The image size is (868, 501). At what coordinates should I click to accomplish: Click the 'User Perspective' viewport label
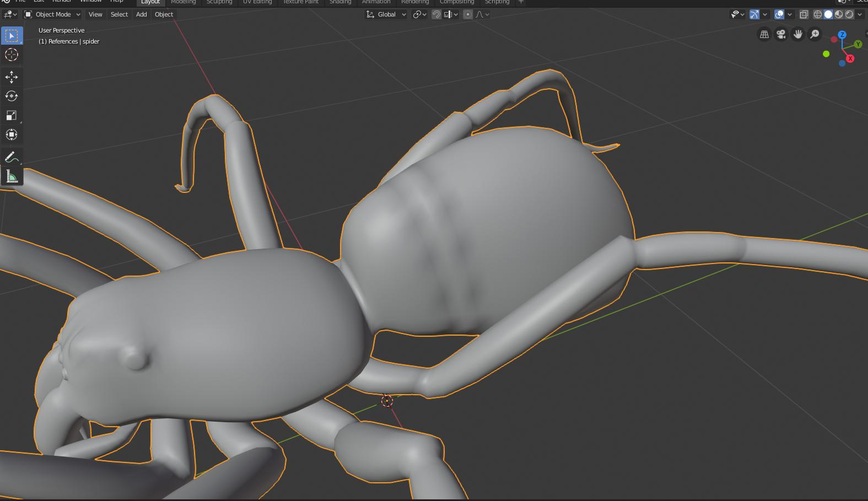pos(61,30)
